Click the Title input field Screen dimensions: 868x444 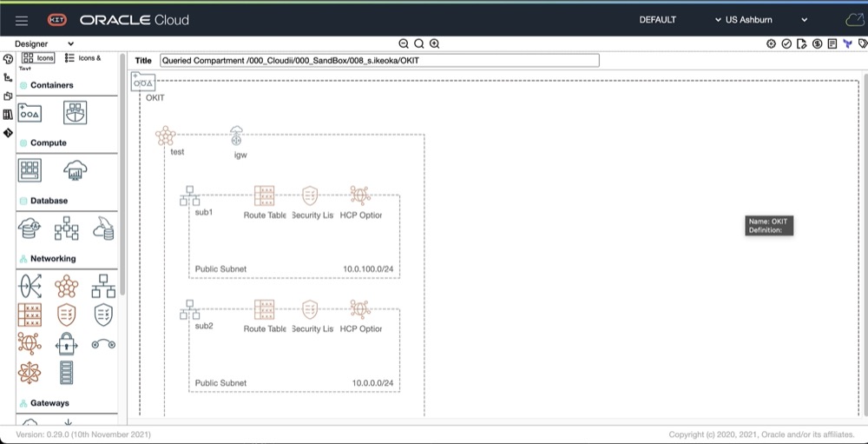[x=379, y=60]
